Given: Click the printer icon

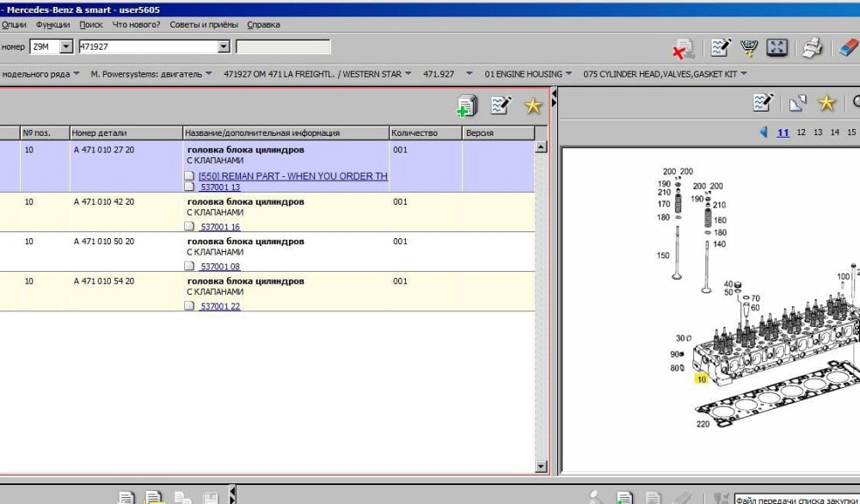Looking at the screenshot, I should click(813, 48).
